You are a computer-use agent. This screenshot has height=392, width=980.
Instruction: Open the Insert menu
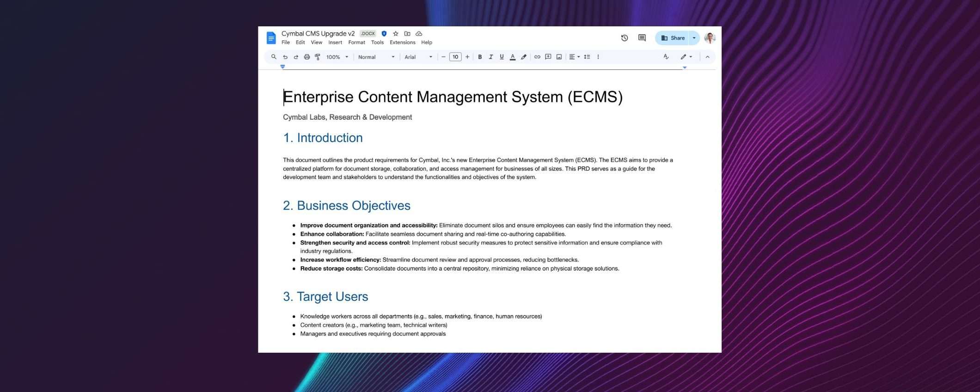(x=335, y=43)
